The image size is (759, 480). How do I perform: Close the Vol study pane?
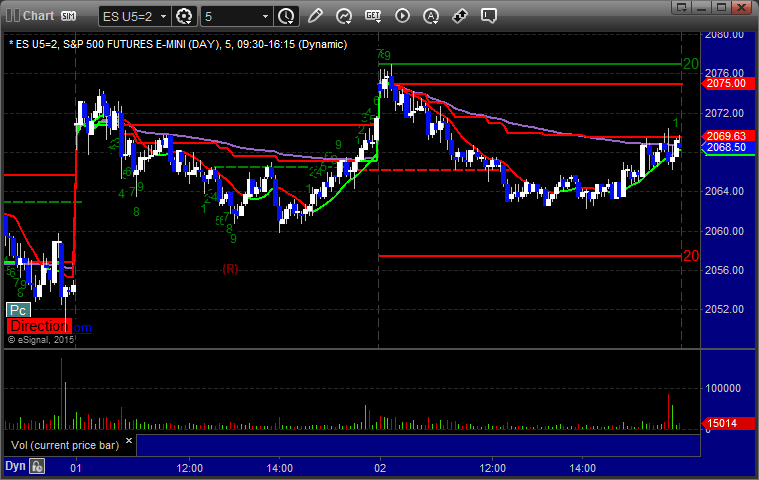coord(129,441)
